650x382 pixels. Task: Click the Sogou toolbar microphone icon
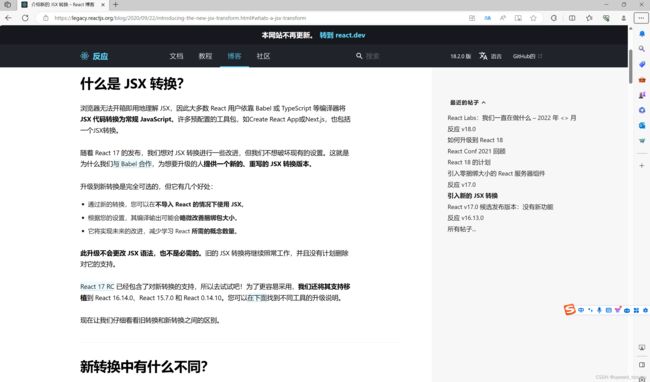pyautogui.click(x=599, y=310)
